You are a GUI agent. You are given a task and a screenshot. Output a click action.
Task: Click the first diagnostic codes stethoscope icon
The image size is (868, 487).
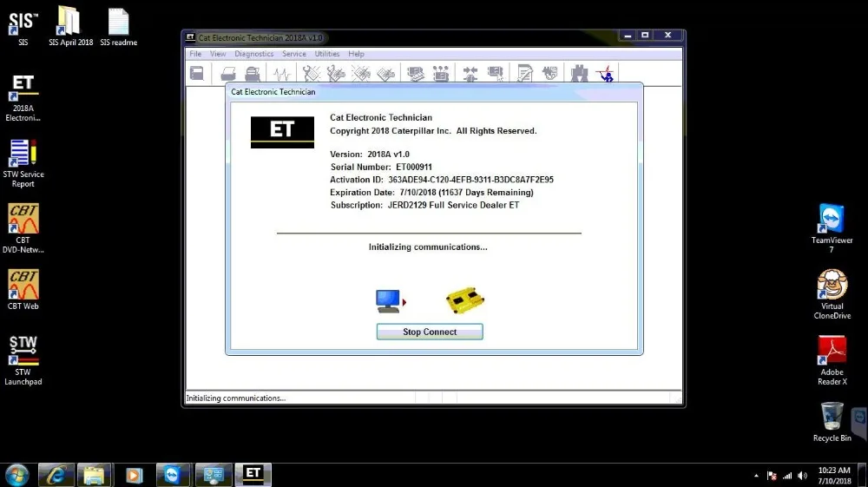[x=311, y=73]
